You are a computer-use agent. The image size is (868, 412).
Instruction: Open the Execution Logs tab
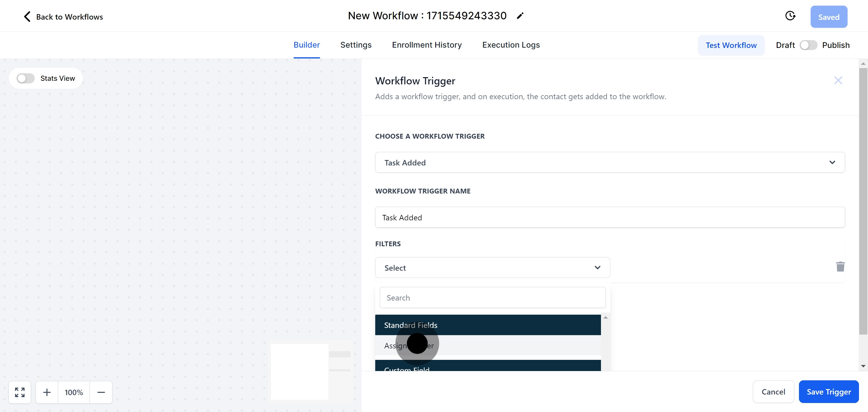pyautogui.click(x=511, y=45)
